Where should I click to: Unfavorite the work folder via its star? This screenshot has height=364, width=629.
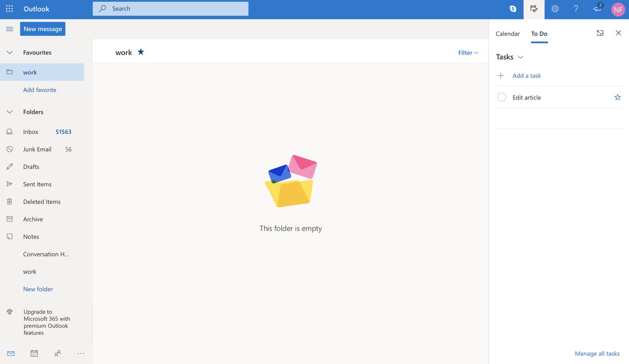click(140, 52)
